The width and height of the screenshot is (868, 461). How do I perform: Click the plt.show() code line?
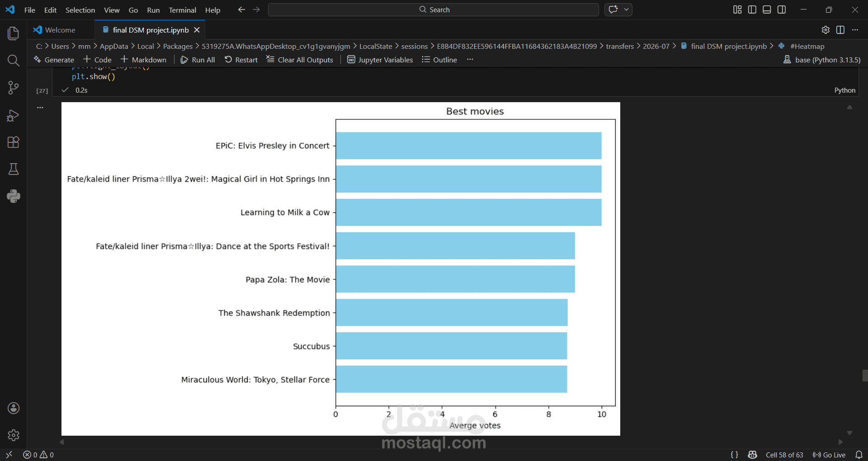pos(94,77)
